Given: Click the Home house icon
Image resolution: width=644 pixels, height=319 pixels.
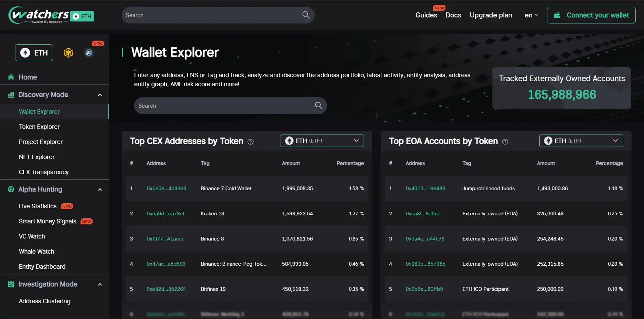Looking at the screenshot, I should click(11, 77).
